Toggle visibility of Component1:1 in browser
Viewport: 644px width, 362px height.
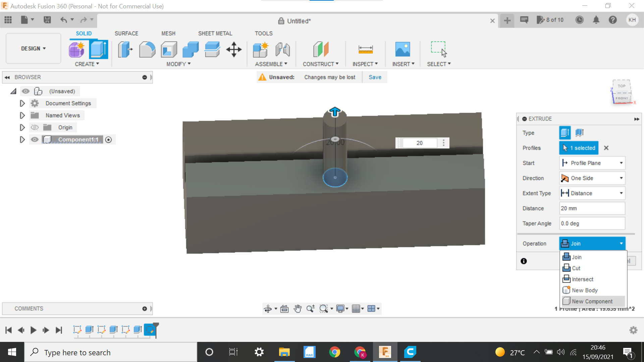coord(35,139)
